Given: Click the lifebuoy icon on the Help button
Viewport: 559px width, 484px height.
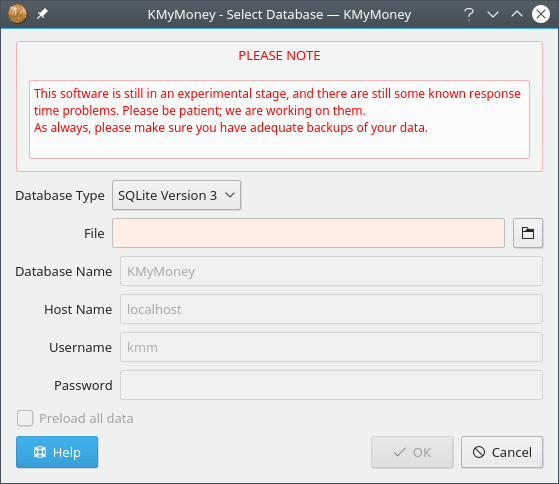Looking at the screenshot, I should pos(40,452).
